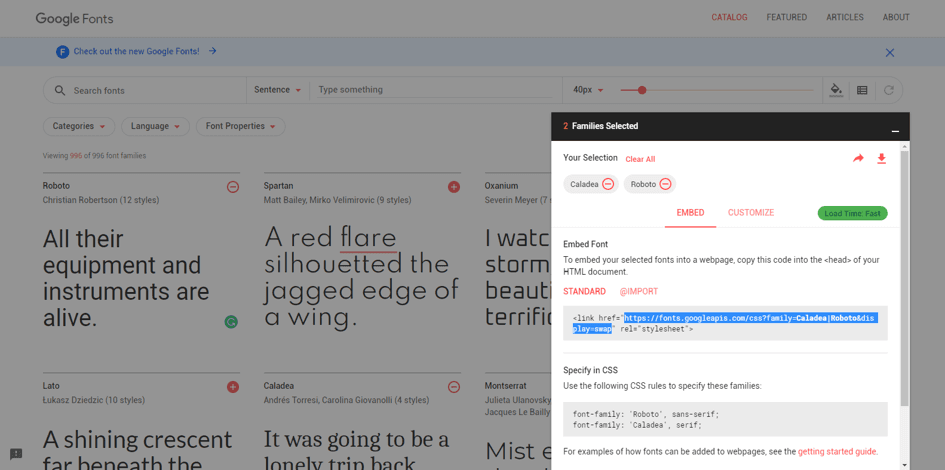The height and width of the screenshot is (470, 945).
Task: Click the Montserrat font name
Action: 506,386
